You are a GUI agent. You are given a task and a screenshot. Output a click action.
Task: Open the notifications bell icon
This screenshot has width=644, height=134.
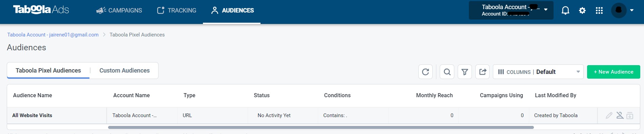click(x=565, y=10)
